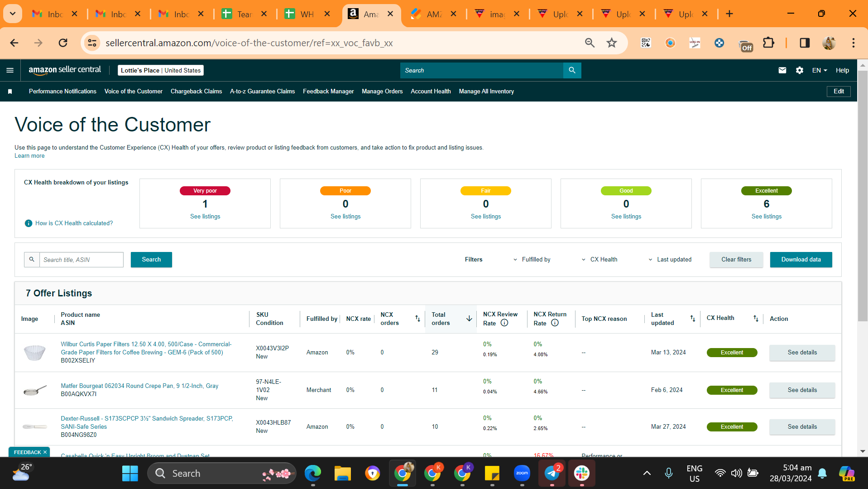Open Slack from taskbar
Viewport: 868px width, 489px height.
click(582, 474)
